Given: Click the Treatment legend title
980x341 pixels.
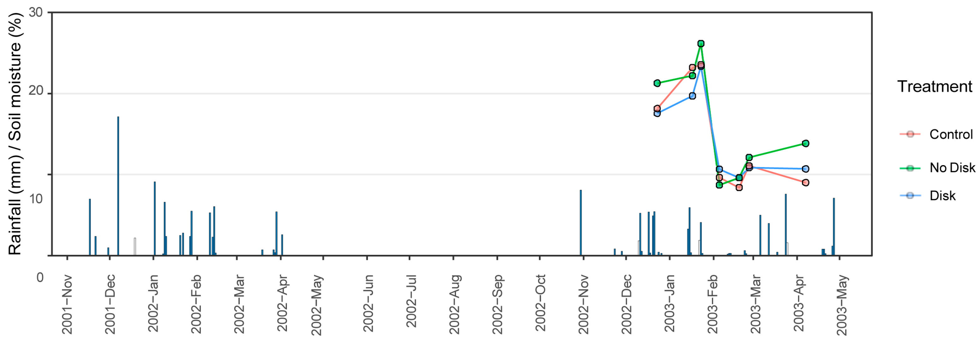Looking at the screenshot, I should [935, 87].
